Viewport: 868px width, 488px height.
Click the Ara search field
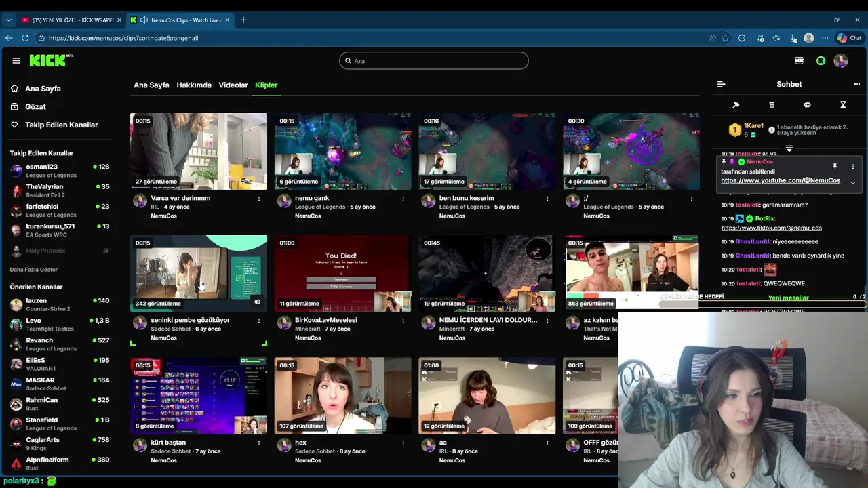(434, 60)
